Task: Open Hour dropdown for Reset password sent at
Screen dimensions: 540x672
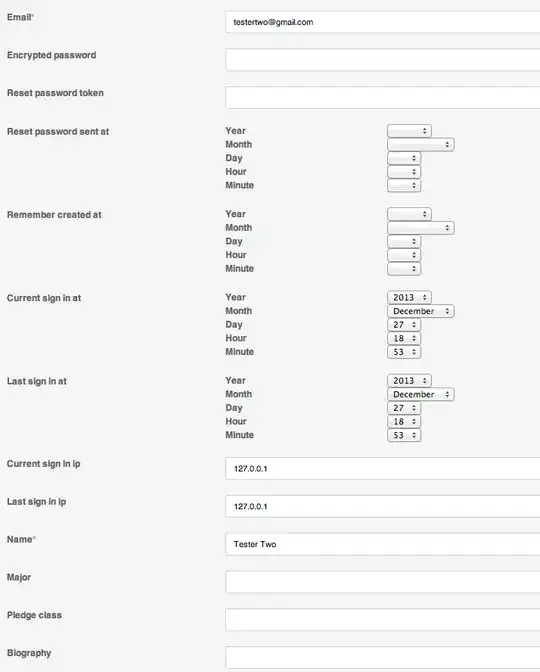Action: click(x=404, y=172)
